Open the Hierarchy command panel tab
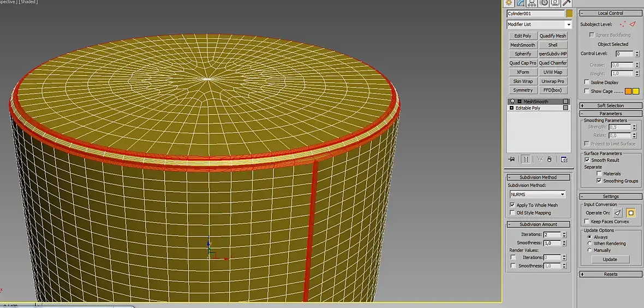This screenshot has height=308, width=644. tap(532, 3)
